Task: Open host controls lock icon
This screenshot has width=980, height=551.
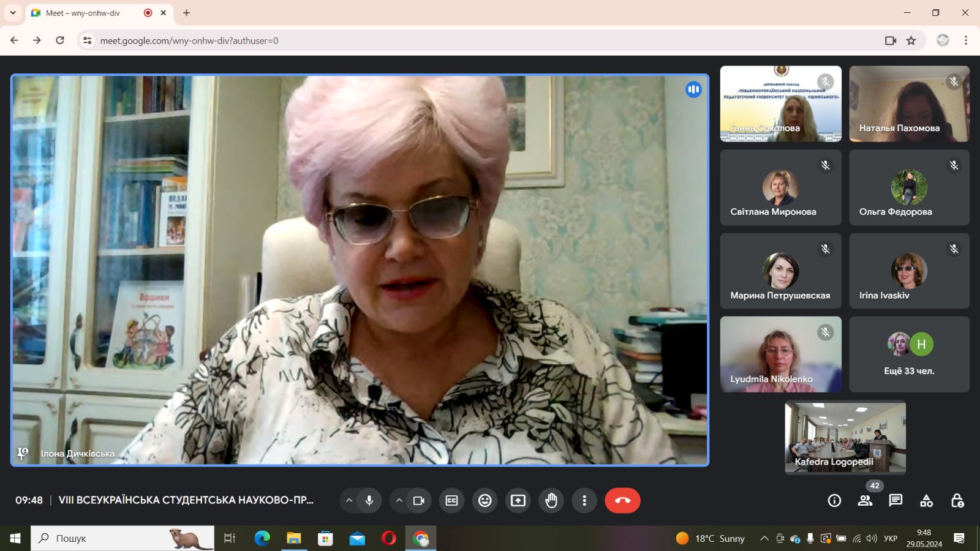Action: (x=957, y=501)
